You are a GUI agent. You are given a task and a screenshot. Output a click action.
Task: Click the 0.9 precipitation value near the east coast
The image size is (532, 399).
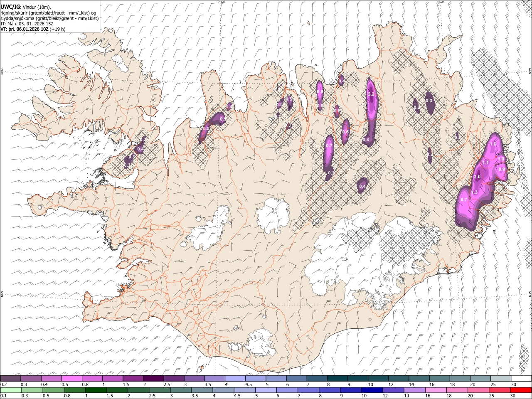pos(502,169)
